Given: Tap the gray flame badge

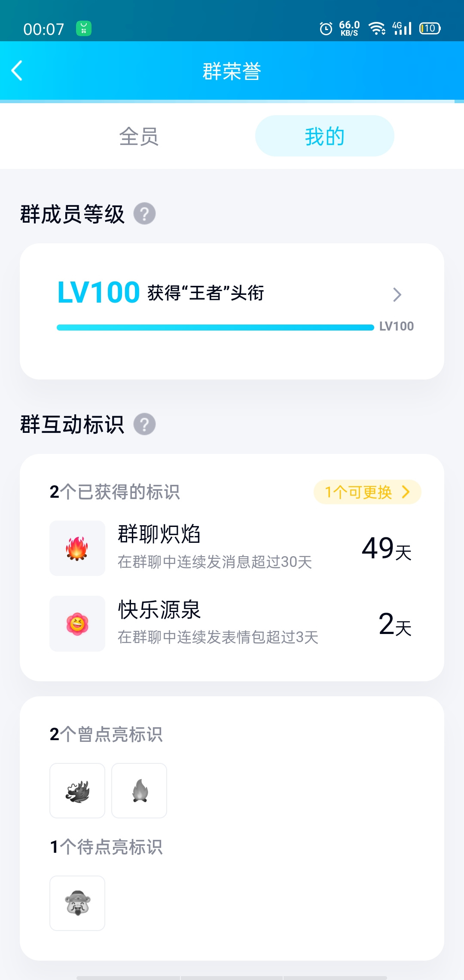Looking at the screenshot, I should 139,791.
